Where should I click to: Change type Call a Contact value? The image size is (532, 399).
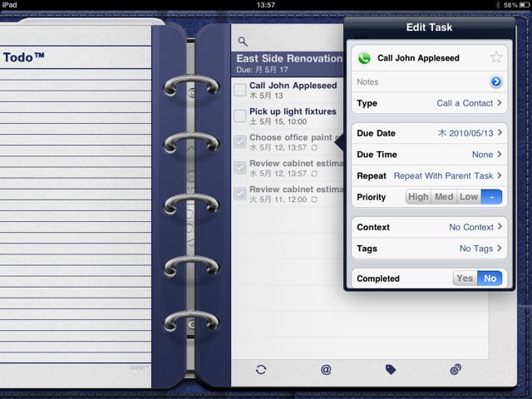pyautogui.click(x=465, y=103)
